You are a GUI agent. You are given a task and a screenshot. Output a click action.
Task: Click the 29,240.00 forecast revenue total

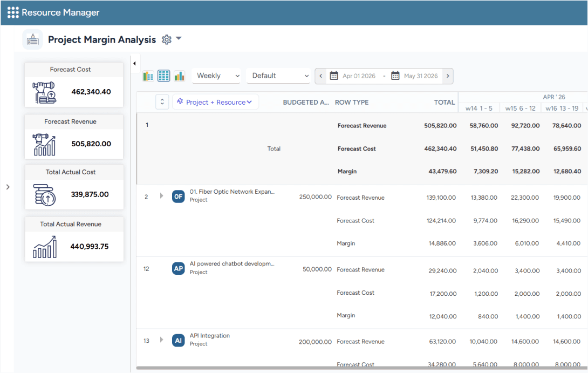click(442, 270)
